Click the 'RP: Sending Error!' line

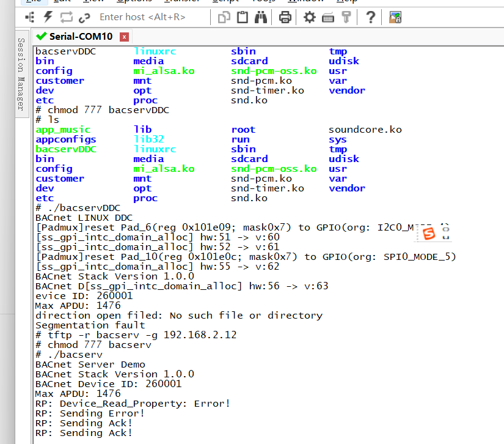90,413
